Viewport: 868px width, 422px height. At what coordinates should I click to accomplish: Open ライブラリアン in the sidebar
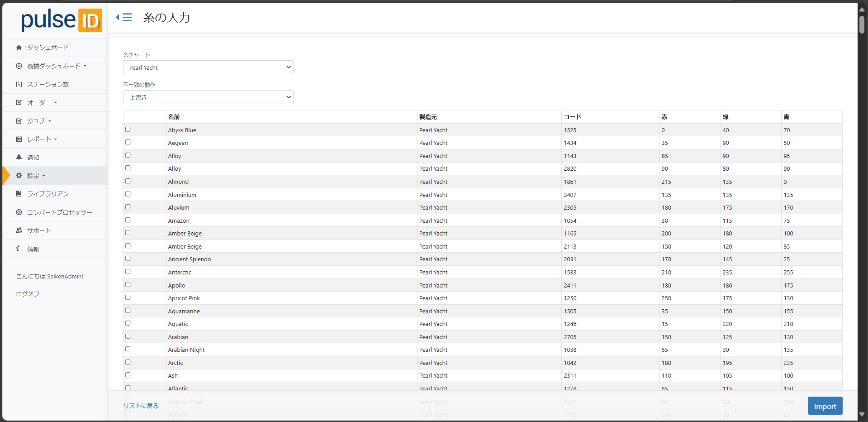click(x=48, y=194)
